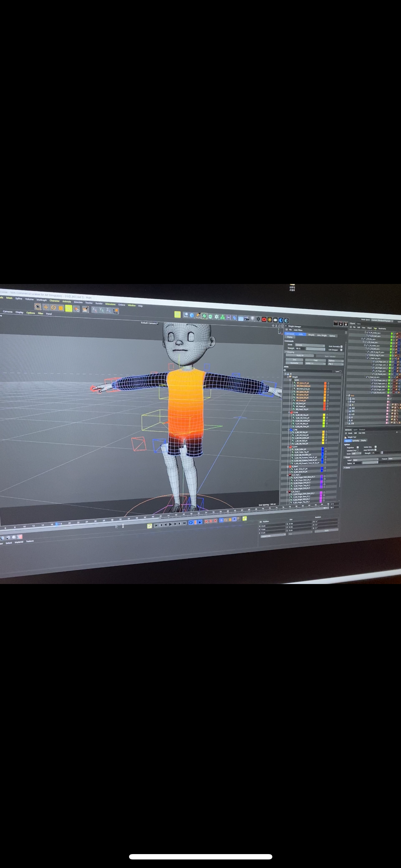The image size is (401, 868).
Task: Click the Normalize button
Action: tap(294, 363)
